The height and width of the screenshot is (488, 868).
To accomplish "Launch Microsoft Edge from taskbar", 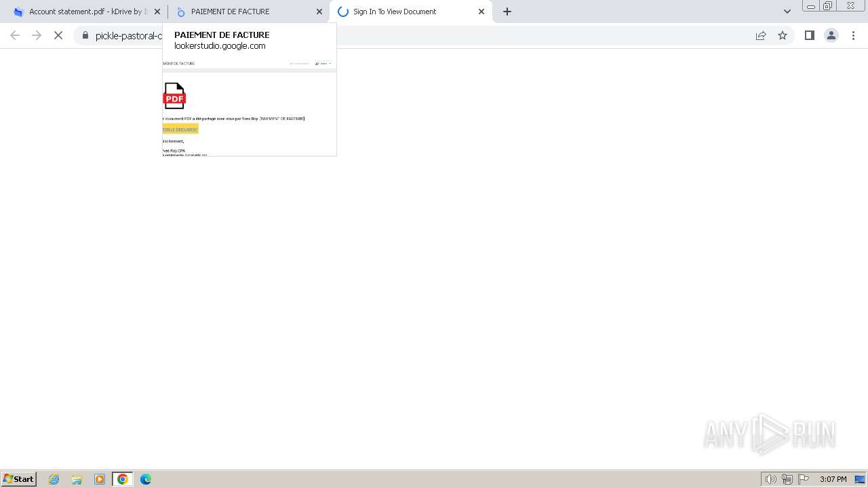I will 146,479.
